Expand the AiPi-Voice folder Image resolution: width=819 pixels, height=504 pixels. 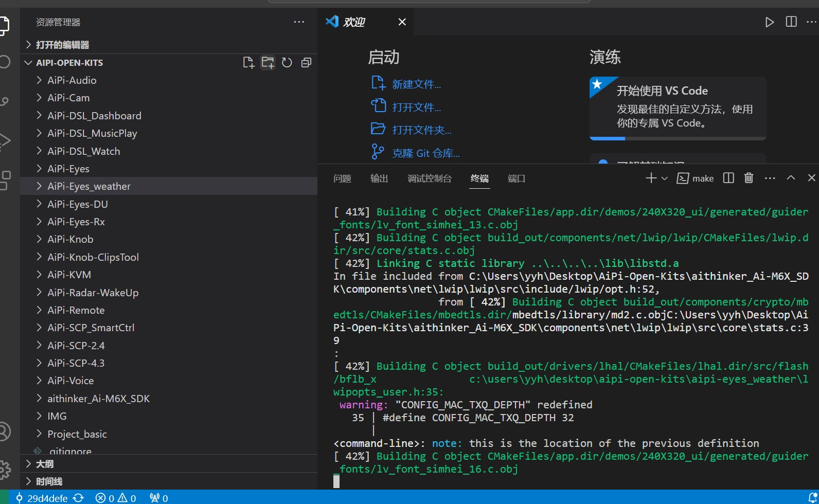coord(169,381)
